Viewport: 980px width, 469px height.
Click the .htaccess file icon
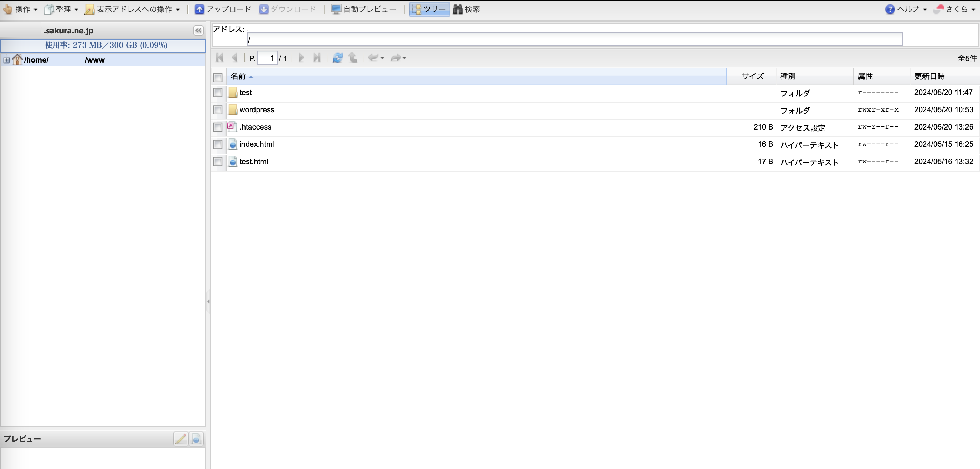(232, 127)
